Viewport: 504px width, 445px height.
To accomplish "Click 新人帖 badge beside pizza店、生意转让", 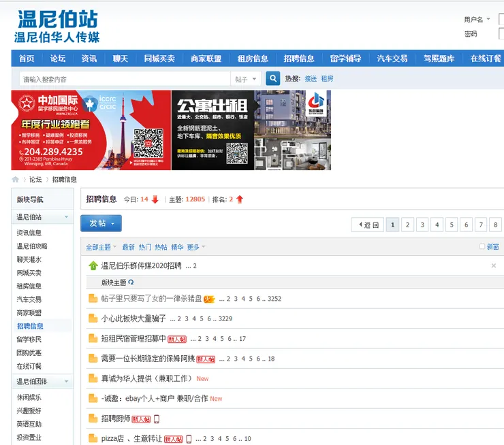I will coord(173,439).
